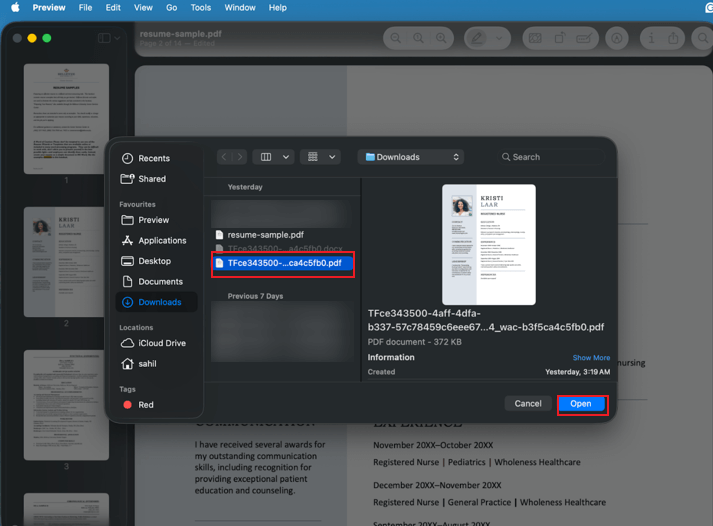
Task: Select Recents in the dialog sidebar
Action: tap(155, 158)
